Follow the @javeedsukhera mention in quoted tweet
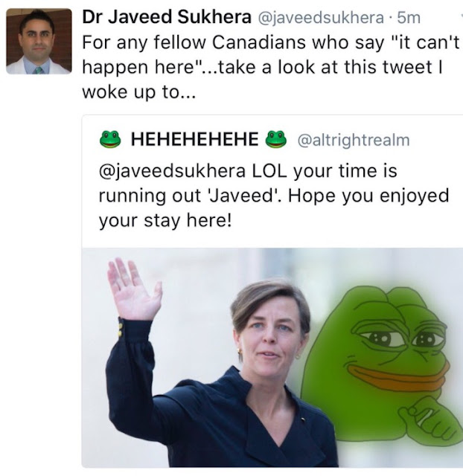 pos(172,171)
